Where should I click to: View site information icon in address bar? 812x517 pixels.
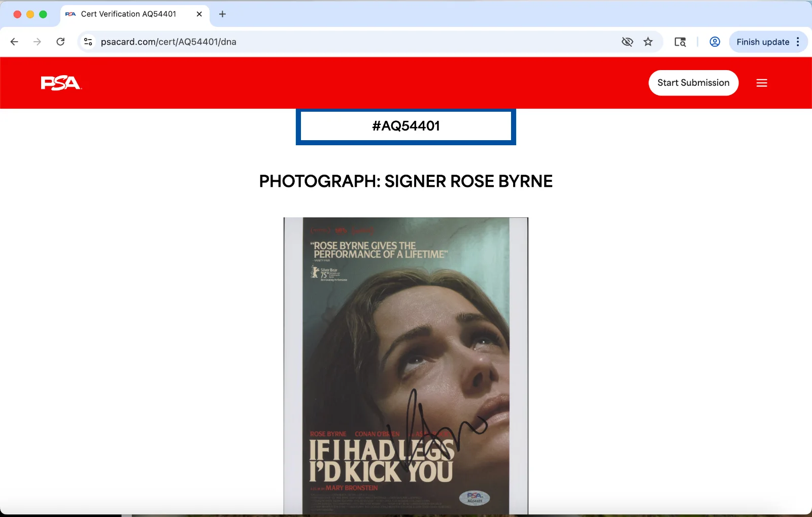click(88, 42)
